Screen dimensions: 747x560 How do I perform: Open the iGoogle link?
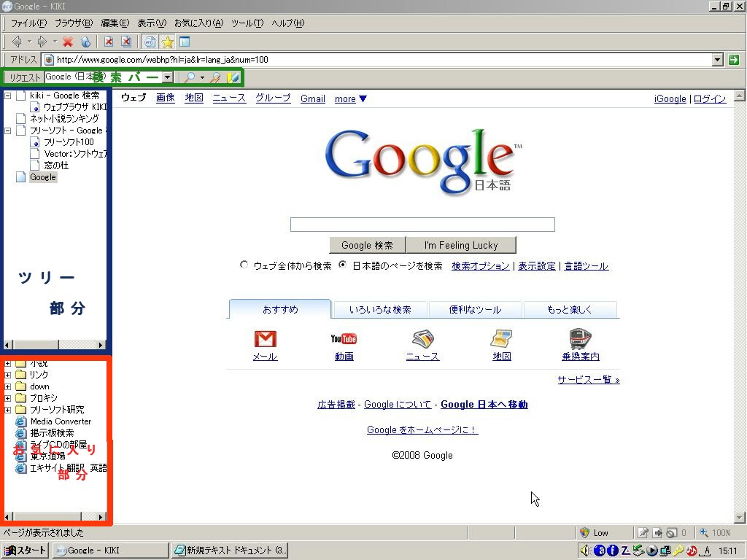point(670,98)
